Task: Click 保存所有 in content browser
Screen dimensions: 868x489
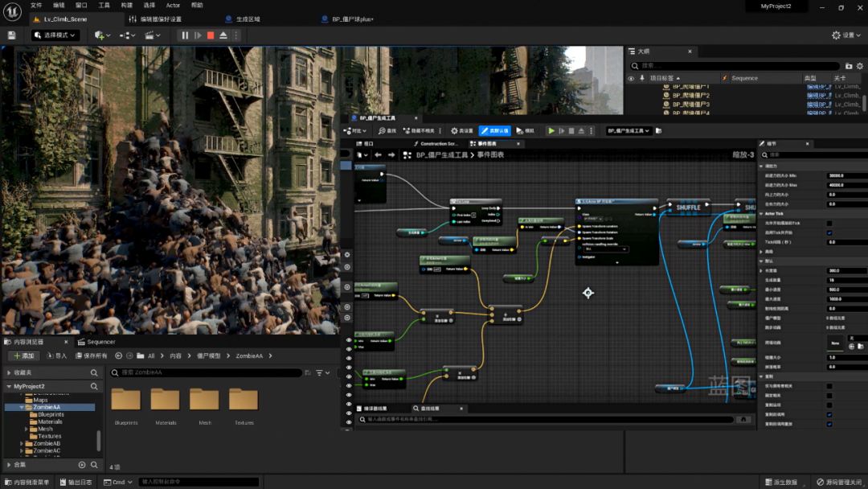Action: pos(92,355)
